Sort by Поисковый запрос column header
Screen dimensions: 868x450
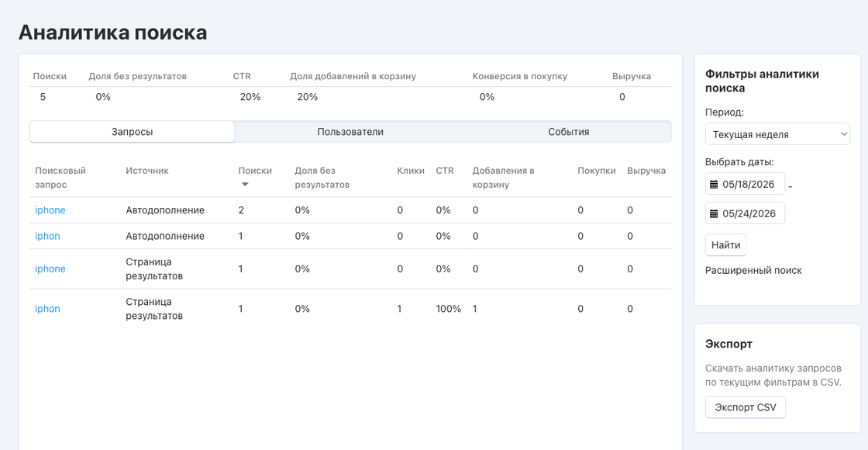pos(60,178)
